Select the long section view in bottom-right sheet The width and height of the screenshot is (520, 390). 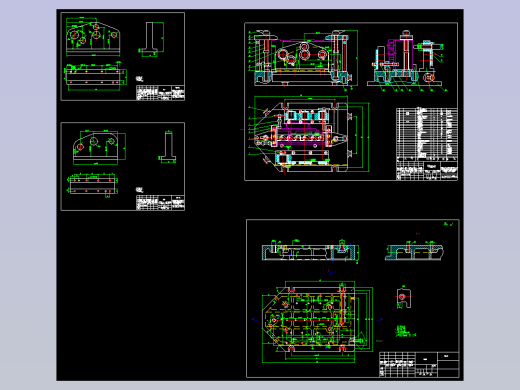tap(310, 251)
